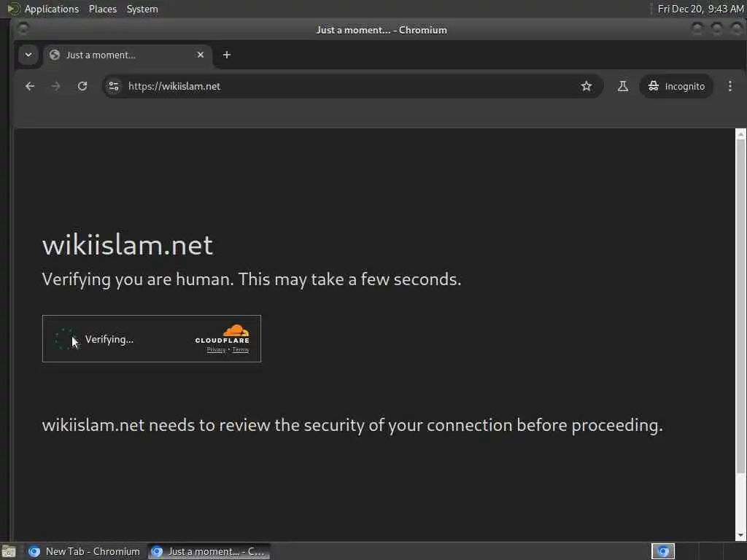Viewport: 747px width, 560px height.
Task: Click the 'wikiislam.net' heading text
Action: coord(127,245)
